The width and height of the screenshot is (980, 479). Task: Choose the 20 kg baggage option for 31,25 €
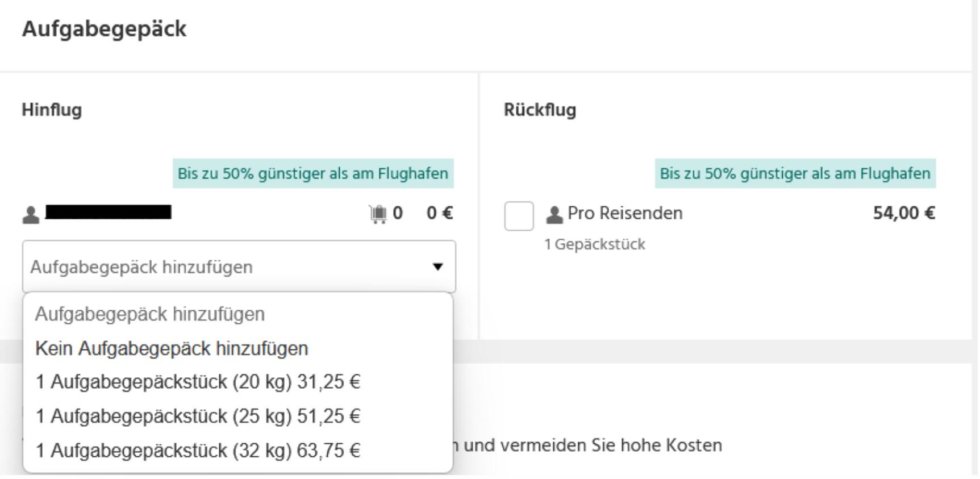[x=198, y=382]
